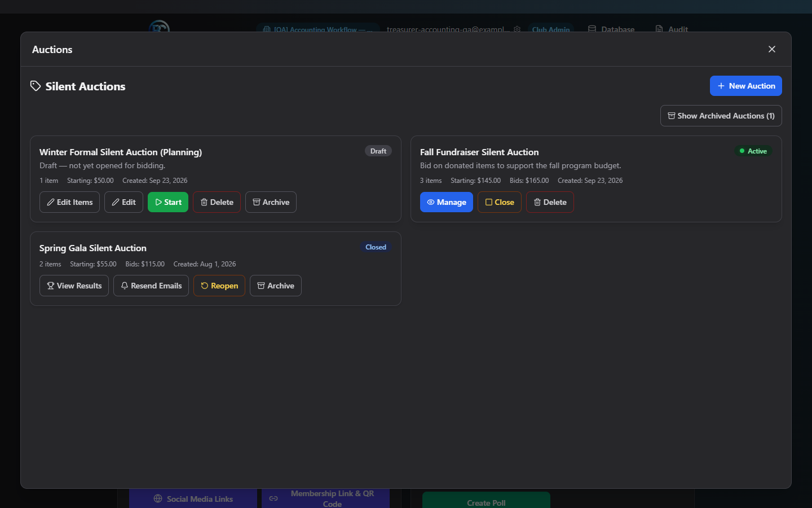Image resolution: width=812 pixels, height=508 pixels.
Task: Click the Closed status badge
Action: pyautogui.click(x=376, y=247)
